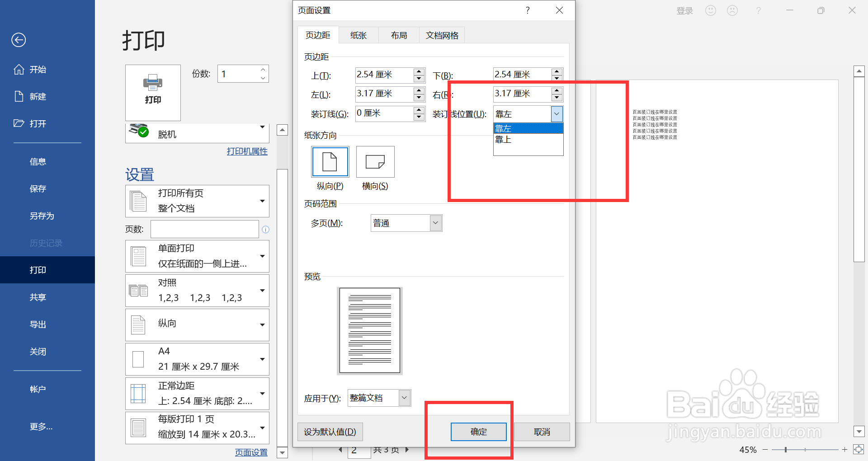Image resolution: width=868 pixels, height=461 pixels.
Task: Open dialog help question mark
Action: 528,10
